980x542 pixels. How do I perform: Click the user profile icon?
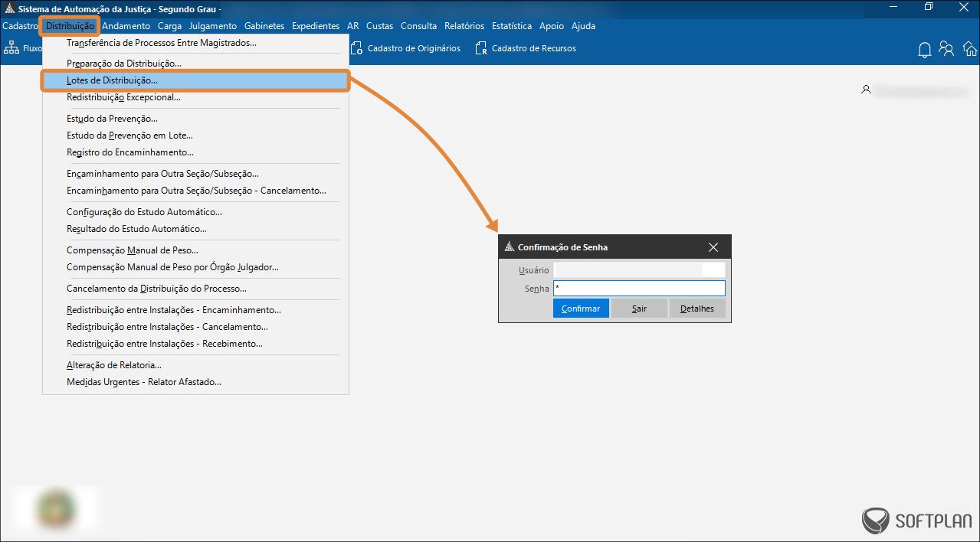click(866, 90)
